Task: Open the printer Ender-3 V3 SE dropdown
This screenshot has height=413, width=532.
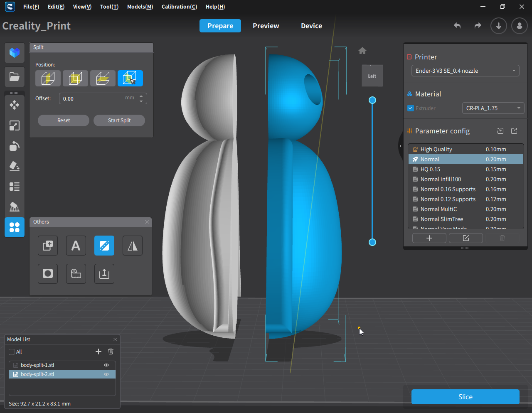Action: (465, 71)
